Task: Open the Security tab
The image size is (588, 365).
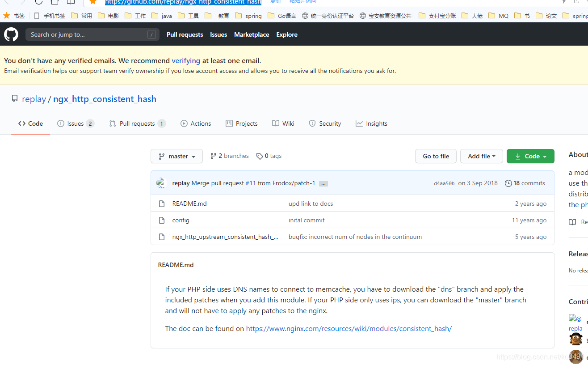Action: point(325,123)
